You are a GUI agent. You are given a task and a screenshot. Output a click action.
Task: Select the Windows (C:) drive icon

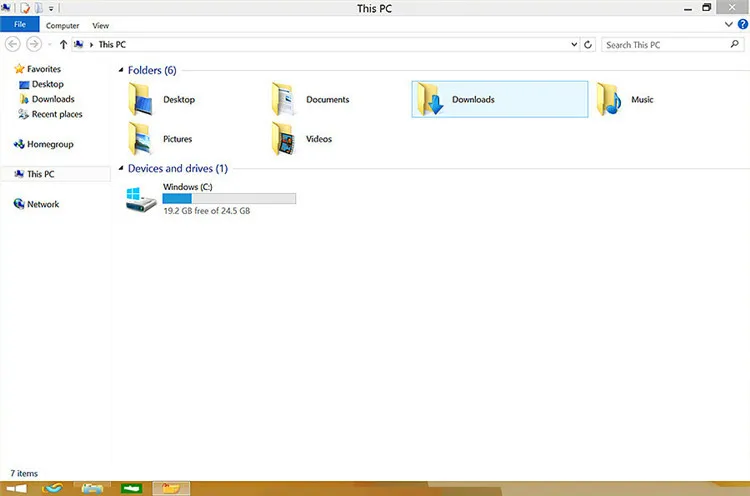141,199
